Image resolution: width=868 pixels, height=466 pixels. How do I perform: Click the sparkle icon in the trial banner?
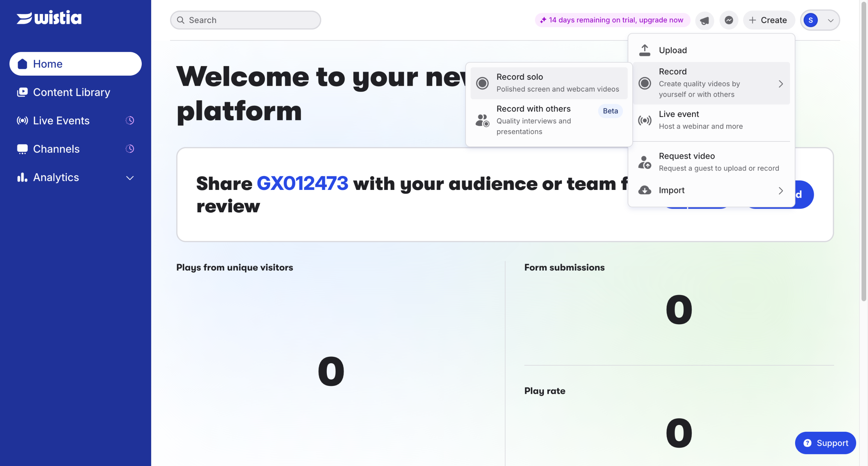[543, 20]
